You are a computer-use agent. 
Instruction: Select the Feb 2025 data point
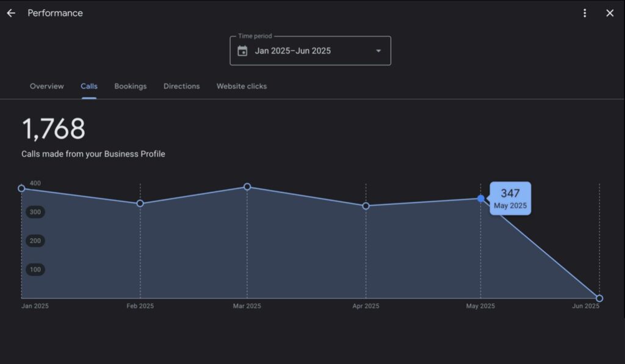[x=140, y=204]
